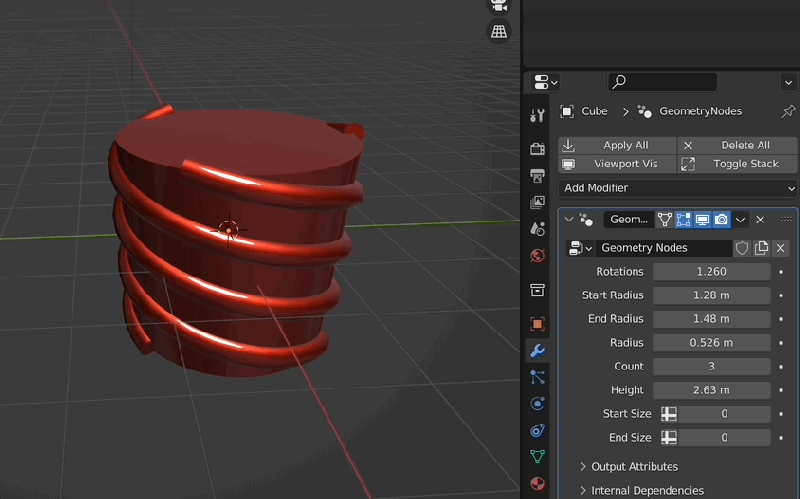Select the red spiral cylinder object

pyautogui.click(x=235, y=240)
